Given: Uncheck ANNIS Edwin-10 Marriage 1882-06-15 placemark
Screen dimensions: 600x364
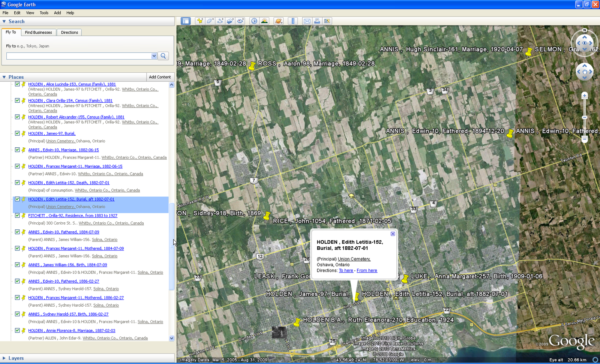Looking at the screenshot, I should (17, 150).
